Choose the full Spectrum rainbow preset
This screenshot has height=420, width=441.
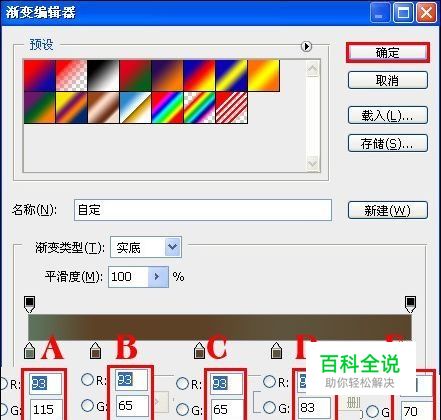coord(168,108)
